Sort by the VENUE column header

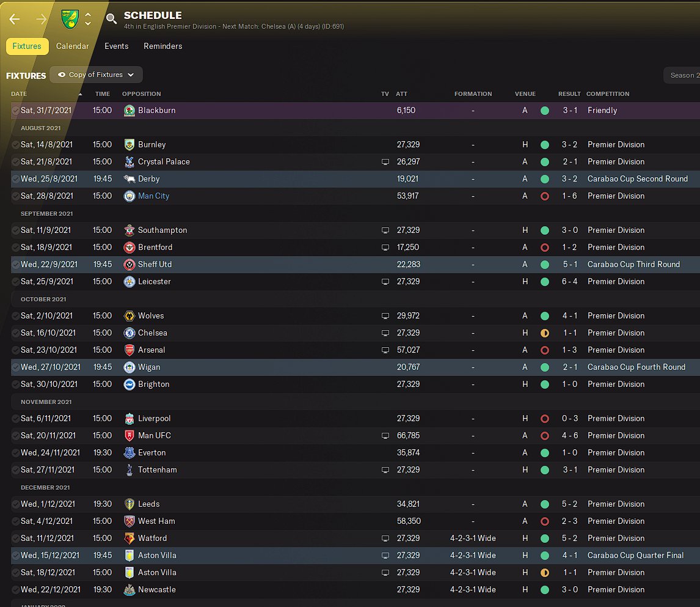525,94
